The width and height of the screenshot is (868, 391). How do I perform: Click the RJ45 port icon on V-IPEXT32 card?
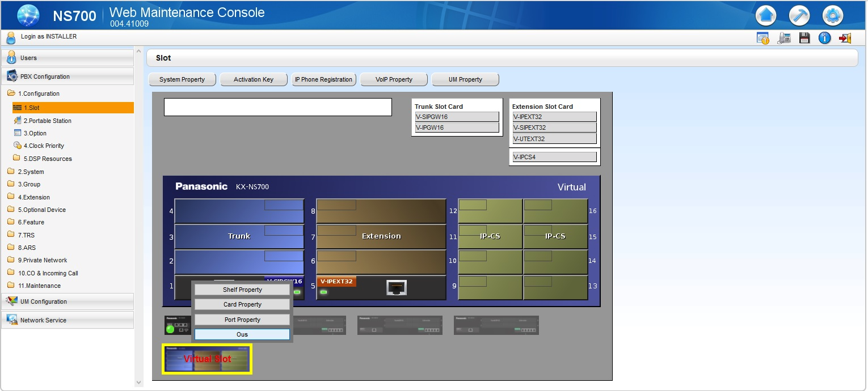(397, 288)
